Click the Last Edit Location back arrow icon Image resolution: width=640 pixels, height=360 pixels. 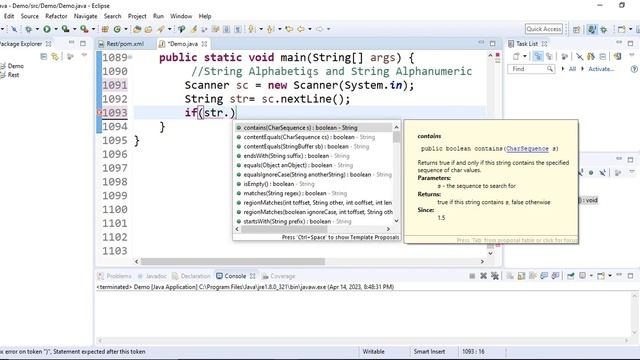(x=289, y=29)
